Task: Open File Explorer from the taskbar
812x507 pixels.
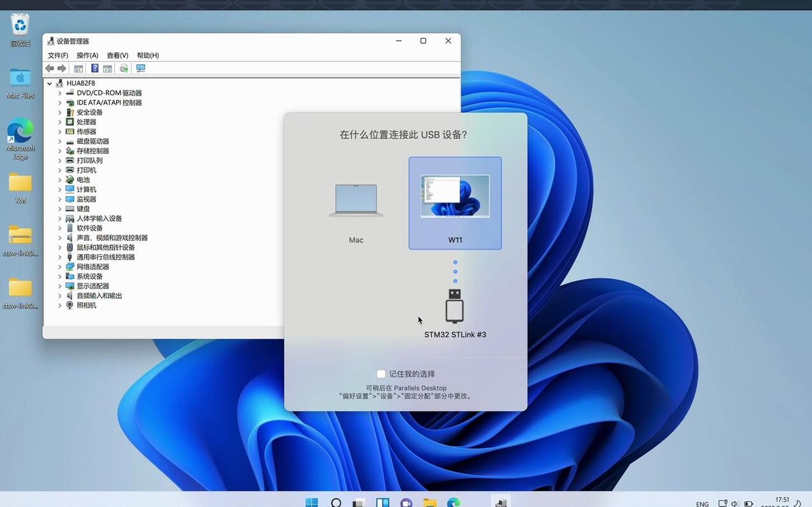Action: (430, 503)
